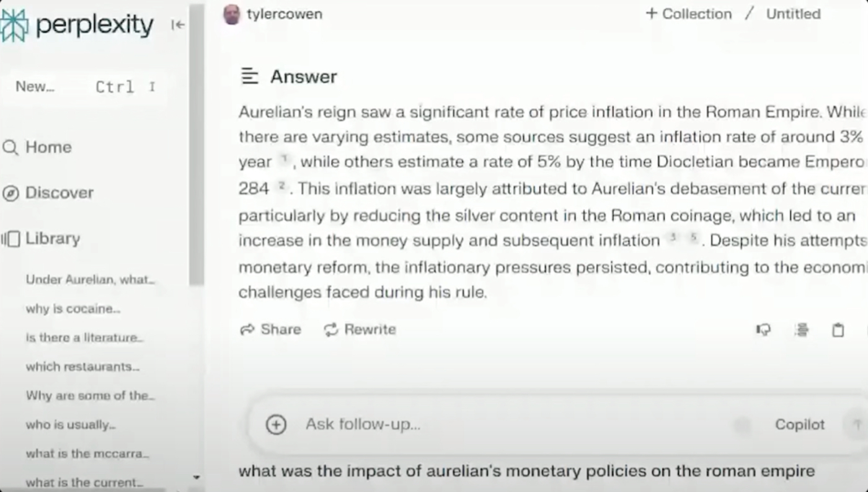Submit the follow-up with the arrow icon
This screenshot has height=492, width=868.
point(857,424)
